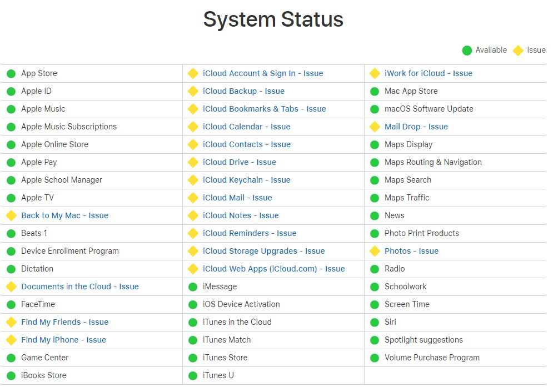Click the yellow diamond next to Photos
The image size is (553, 392).
[375, 251]
